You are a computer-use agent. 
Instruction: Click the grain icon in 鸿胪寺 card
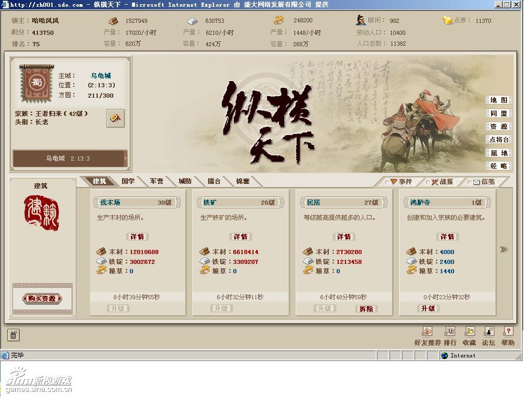pyautogui.click(x=411, y=270)
